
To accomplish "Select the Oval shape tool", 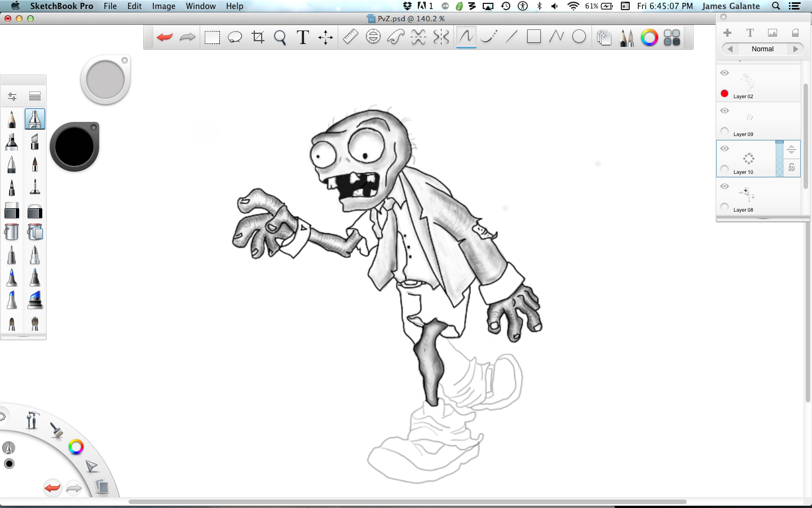I will (579, 37).
